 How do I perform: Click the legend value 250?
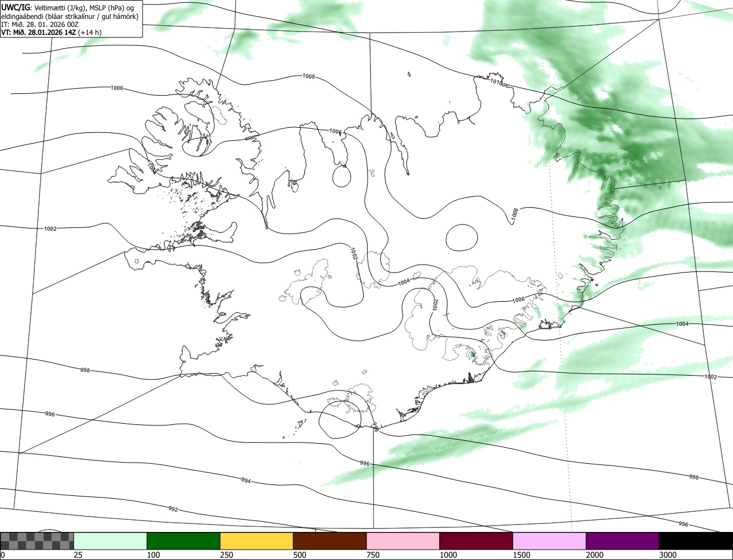[227, 555]
